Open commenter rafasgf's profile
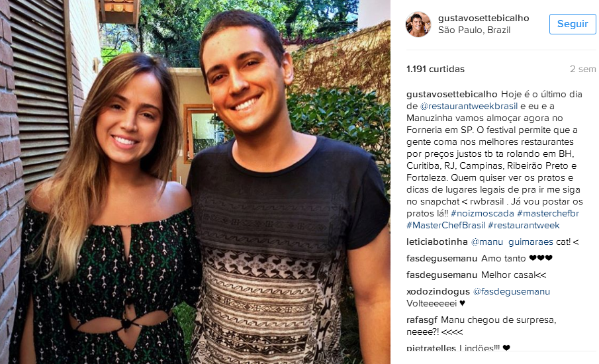The height and width of the screenshot is (364, 599). (422, 320)
